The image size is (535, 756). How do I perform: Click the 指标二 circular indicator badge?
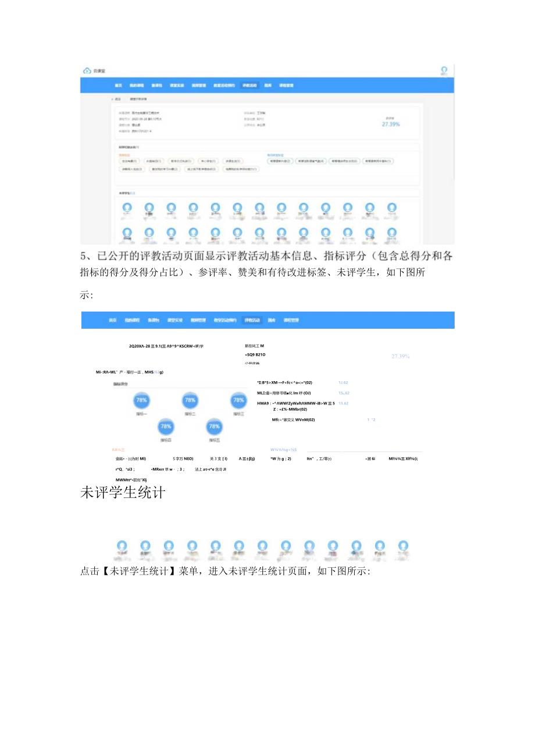point(189,399)
